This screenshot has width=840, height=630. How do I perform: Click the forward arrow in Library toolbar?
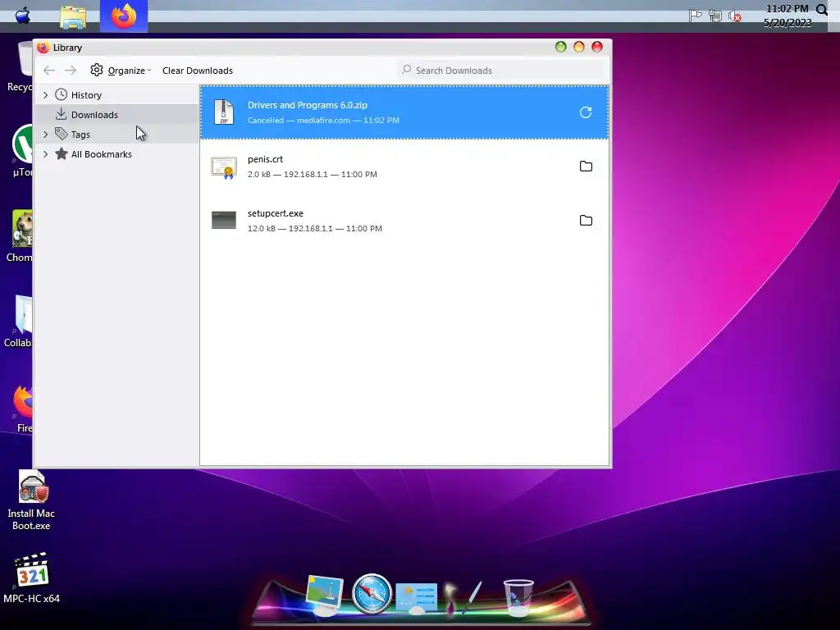coord(71,71)
